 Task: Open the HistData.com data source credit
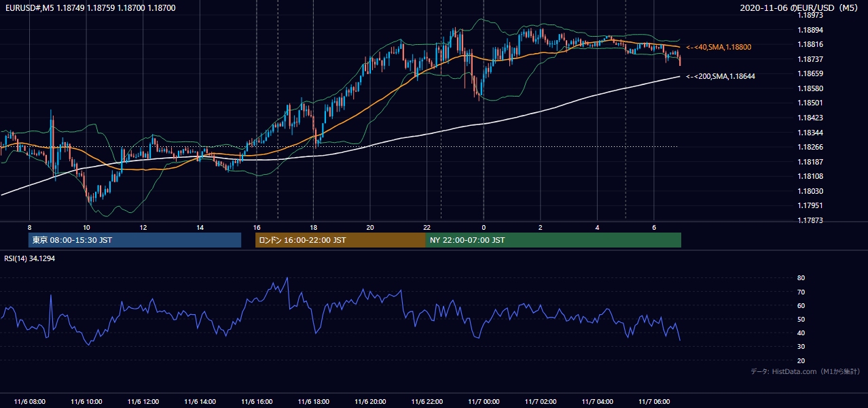click(x=806, y=371)
